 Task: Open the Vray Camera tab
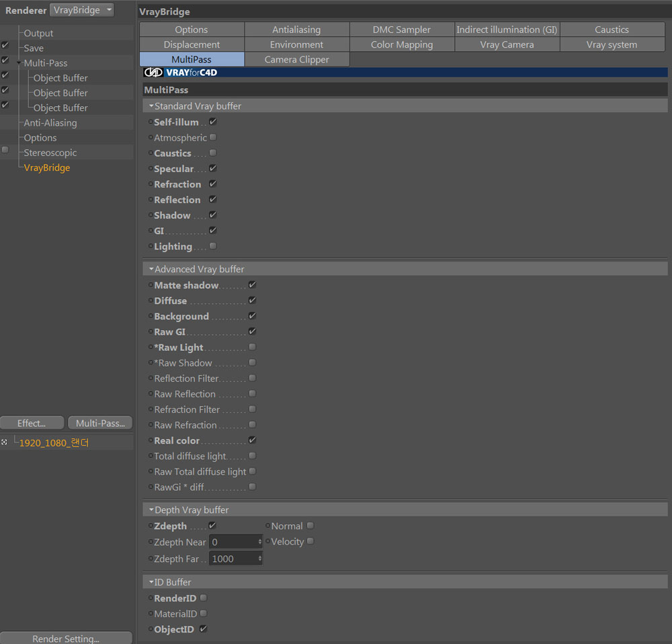click(x=507, y=44)
